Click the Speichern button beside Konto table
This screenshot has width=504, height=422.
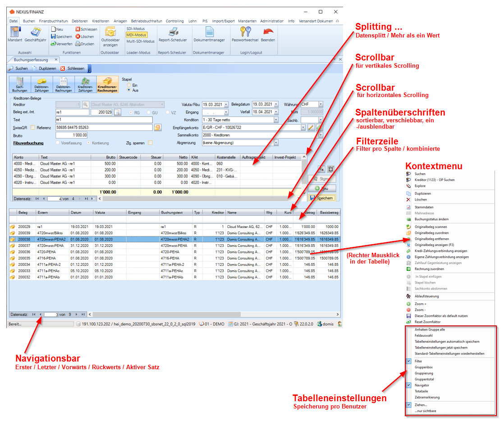(322, 198)
